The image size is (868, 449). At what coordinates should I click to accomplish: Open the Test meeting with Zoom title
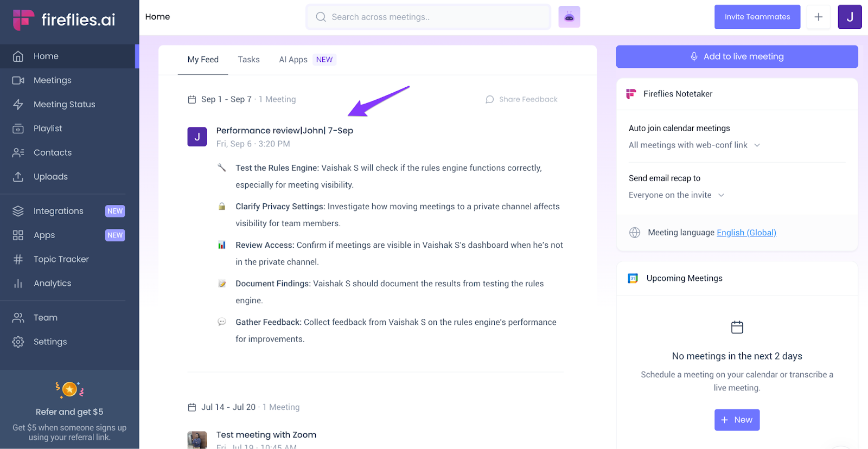tap(266, 435)
